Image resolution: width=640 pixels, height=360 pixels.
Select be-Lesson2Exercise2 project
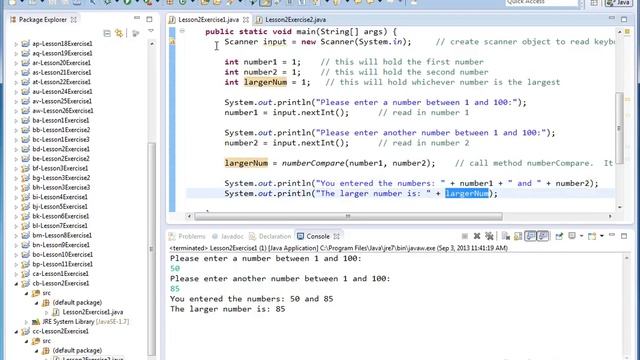coord(61,159)
